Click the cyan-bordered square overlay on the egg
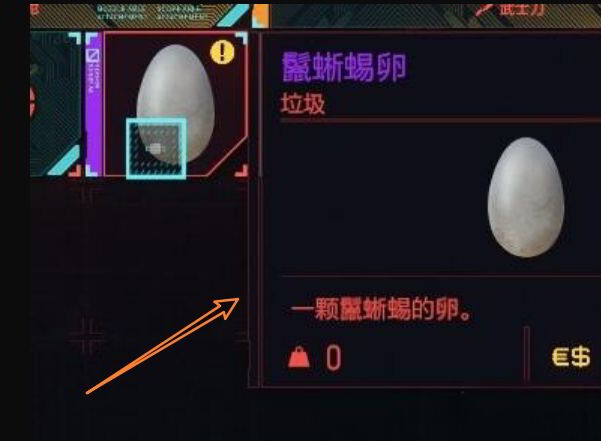This screenshot has width=601, height=441. pos(156,149)
